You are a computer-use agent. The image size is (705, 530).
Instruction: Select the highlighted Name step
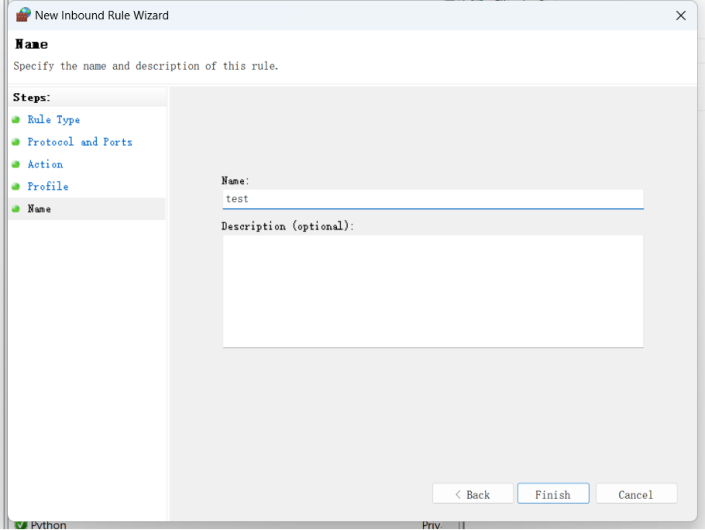39,209
